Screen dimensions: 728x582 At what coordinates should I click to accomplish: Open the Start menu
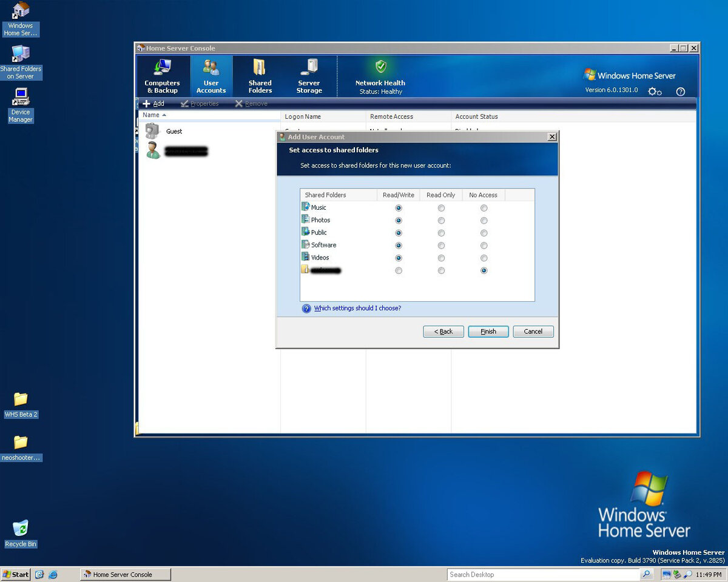tap(16, 574)
